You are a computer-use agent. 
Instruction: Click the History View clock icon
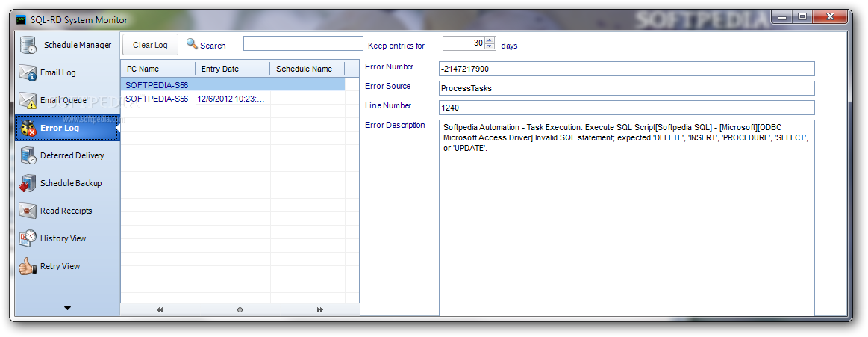(28, 238)
